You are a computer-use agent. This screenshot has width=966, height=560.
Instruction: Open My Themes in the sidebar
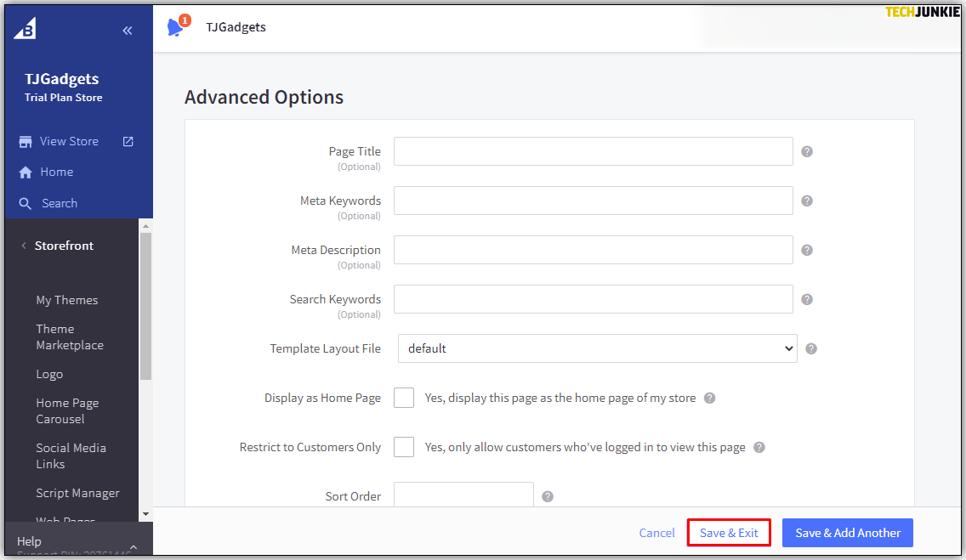point(66,300)
